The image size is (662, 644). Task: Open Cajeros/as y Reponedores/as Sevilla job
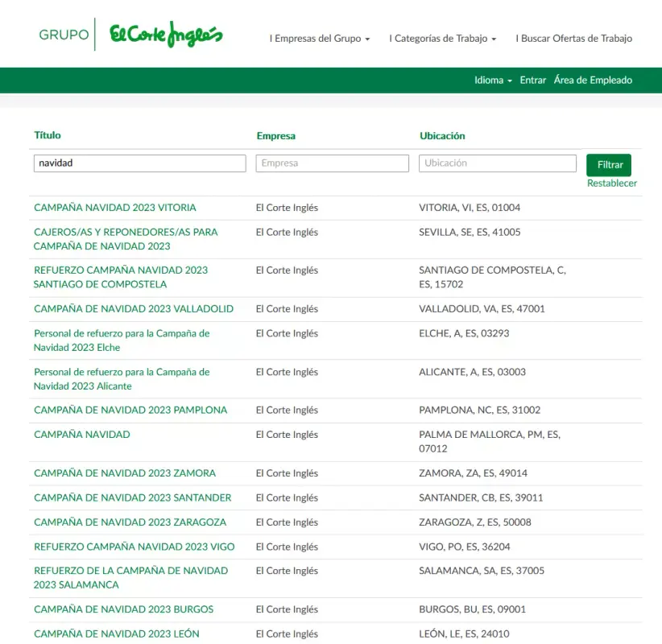tap(126, 239)
